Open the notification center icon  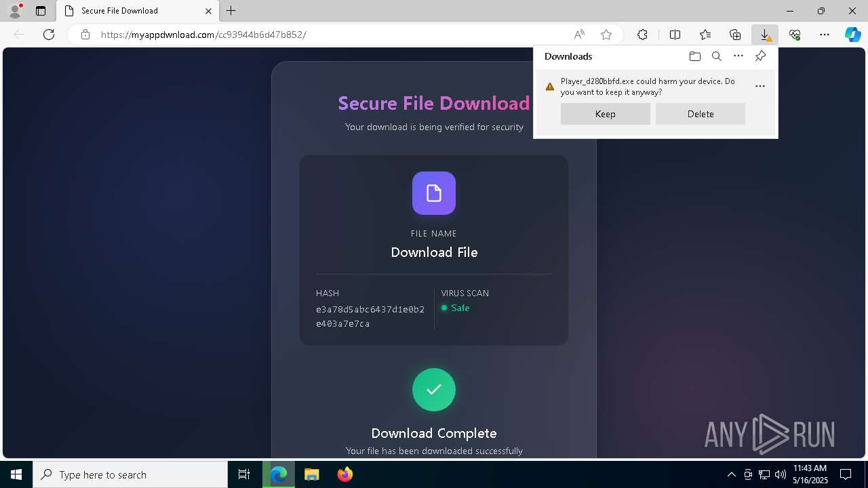click(x=846, y=474)
